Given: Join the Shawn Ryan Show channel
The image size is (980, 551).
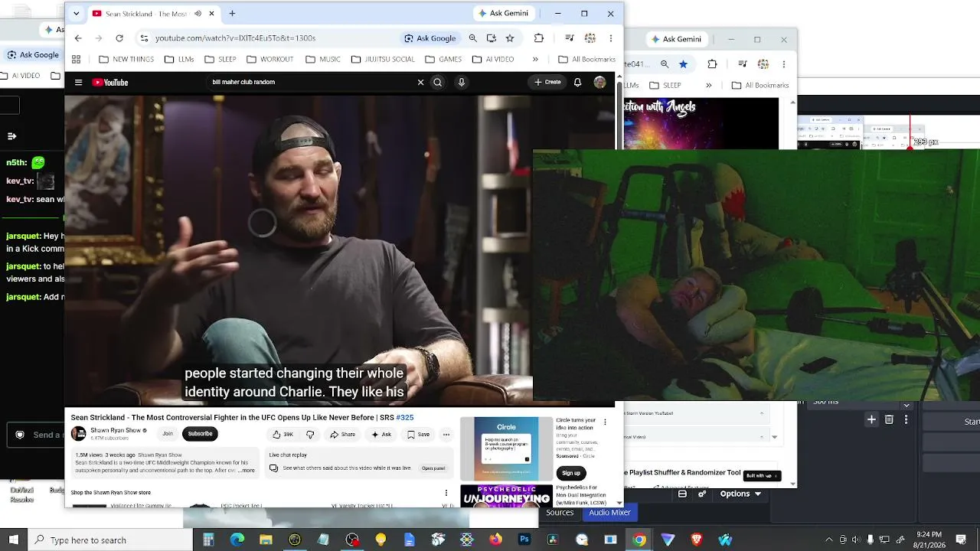Looking at the screenshot, I should tap(168, 434).
